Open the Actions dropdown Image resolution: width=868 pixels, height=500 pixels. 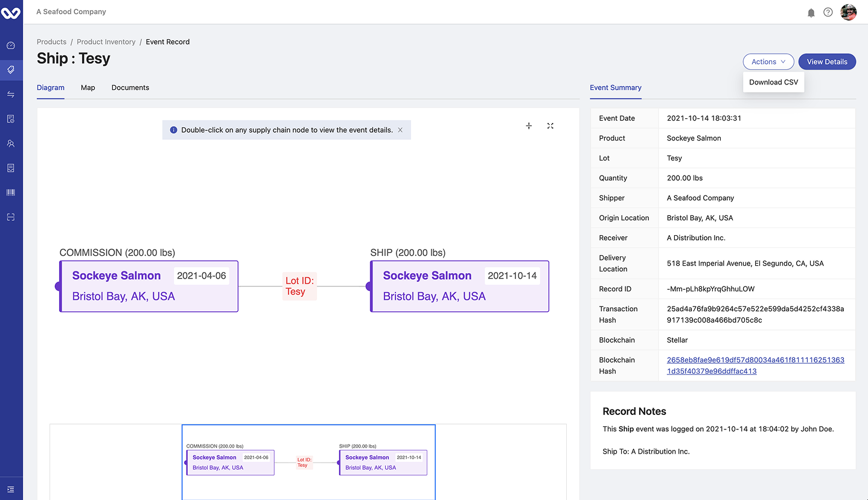[768, 62]
